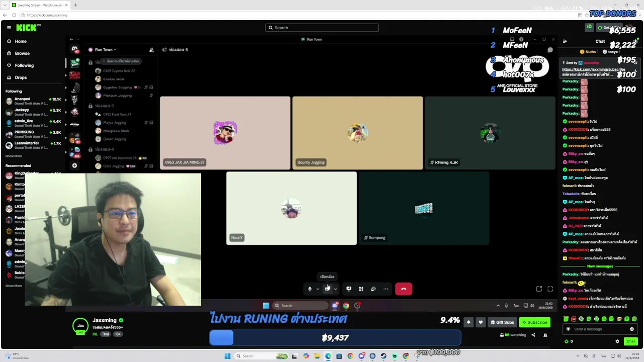Open Drops in Kick sidebar
644x362 pixels.
21,77
